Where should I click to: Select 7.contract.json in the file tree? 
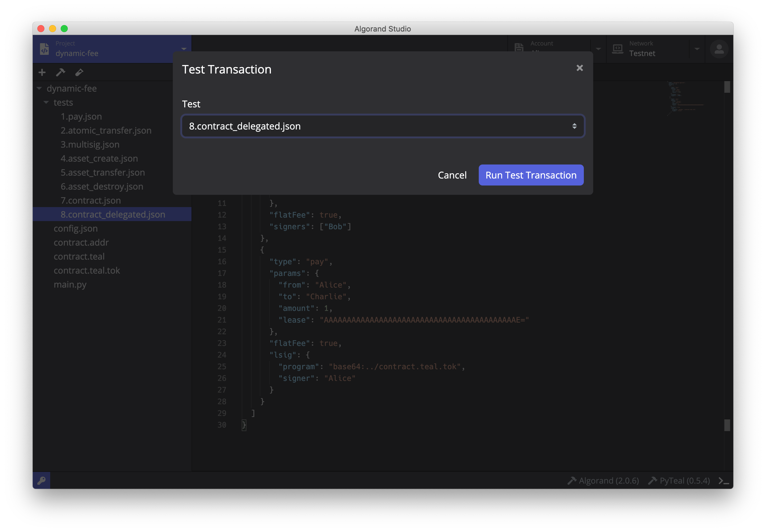point(90,200)
